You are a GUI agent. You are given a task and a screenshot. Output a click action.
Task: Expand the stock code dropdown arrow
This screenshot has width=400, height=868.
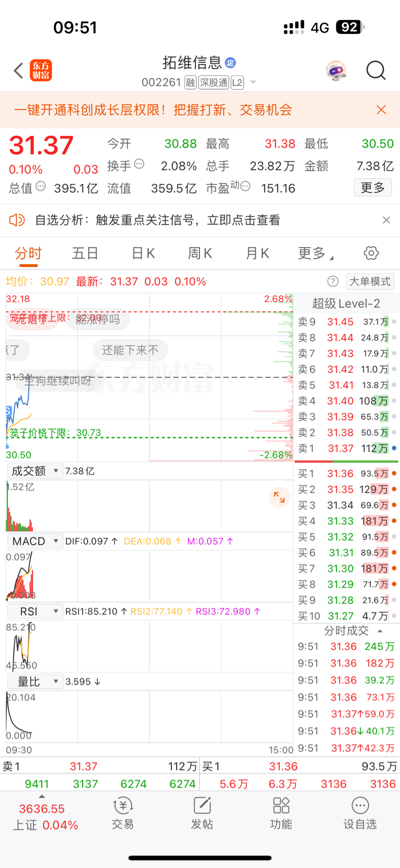point(253,82)
